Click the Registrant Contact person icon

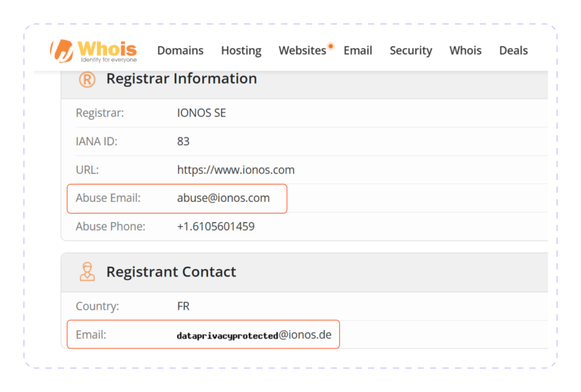point(87,272)
